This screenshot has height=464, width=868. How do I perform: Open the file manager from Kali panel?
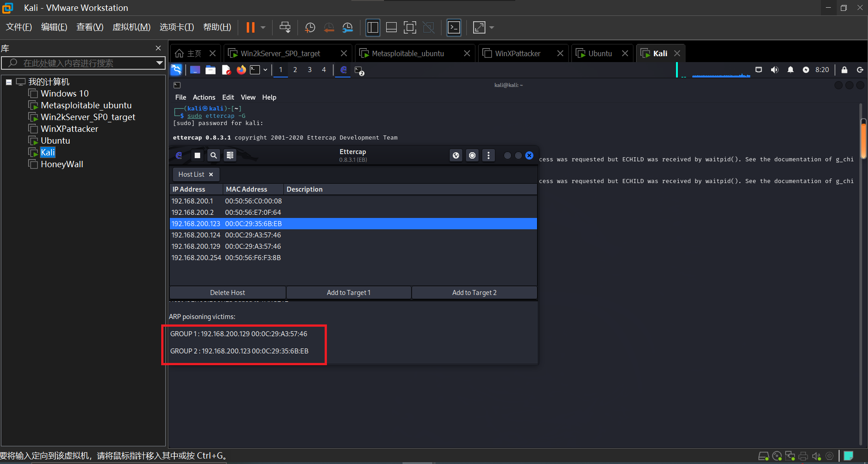211,70
